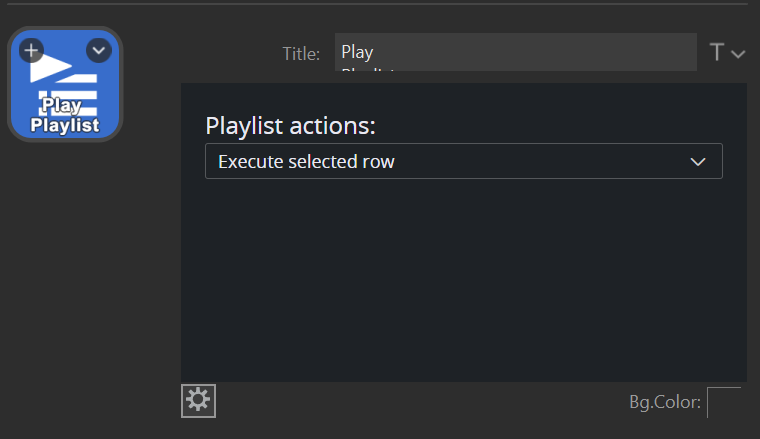This screenshot has width=760, height=439.
Task: Open the Playlist actions dropdown
Action: 463,161
